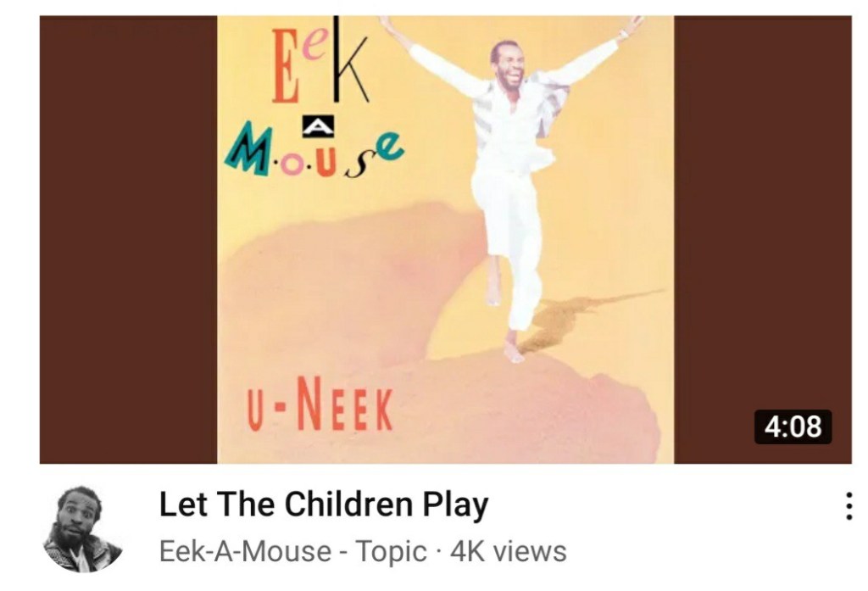Play the video via the U-Neek album thumbnail
This screenshot has width=868, height=591.
(x=446, y=239)
